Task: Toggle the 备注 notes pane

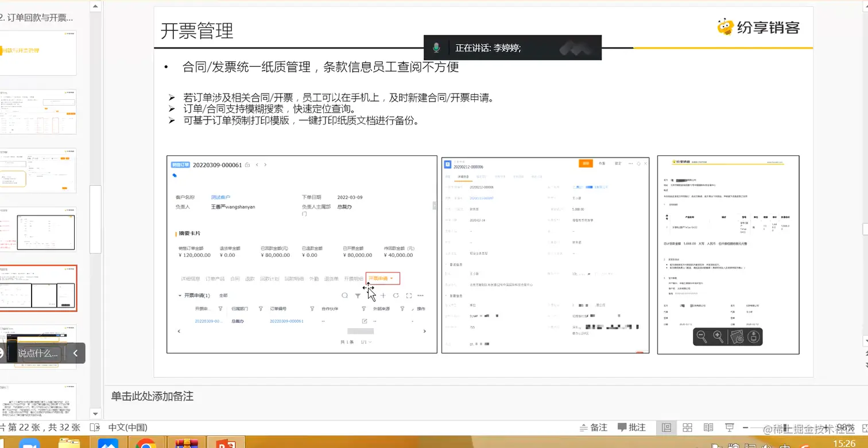Action: click(594, 427)
